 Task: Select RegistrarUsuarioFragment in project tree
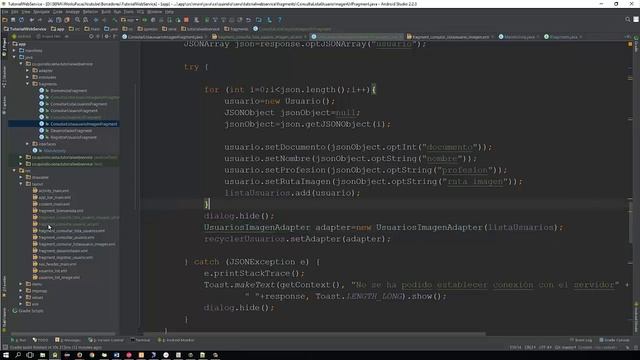point(73,137)
